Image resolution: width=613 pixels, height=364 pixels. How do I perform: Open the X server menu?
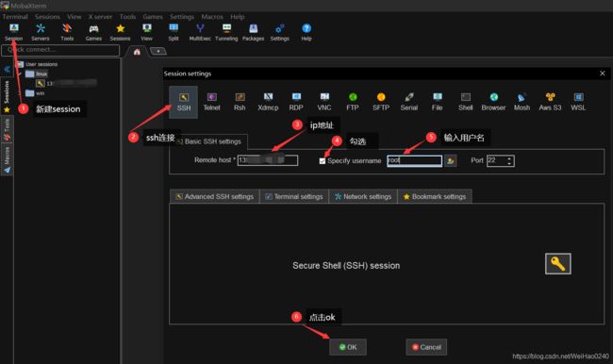point(100,17)
